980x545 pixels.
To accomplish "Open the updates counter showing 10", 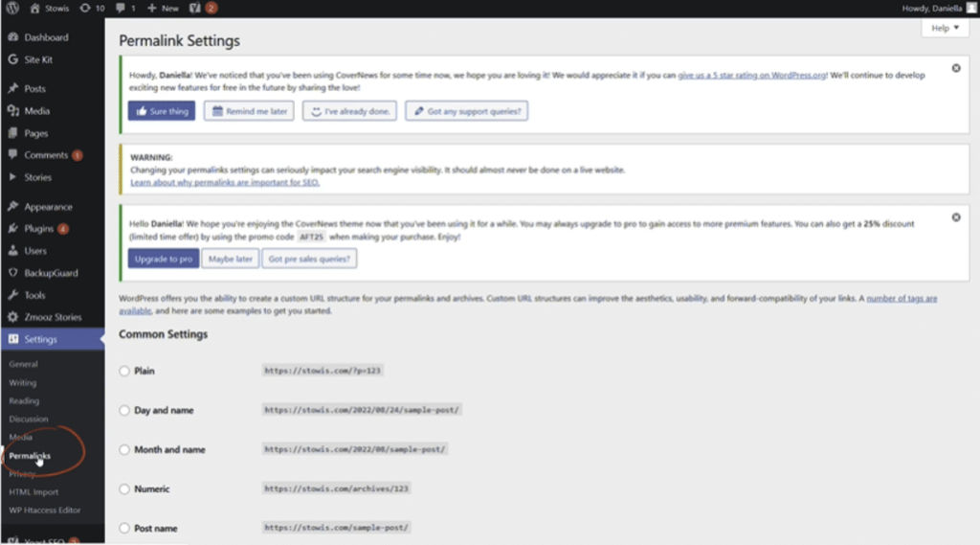I will point(92,8).
